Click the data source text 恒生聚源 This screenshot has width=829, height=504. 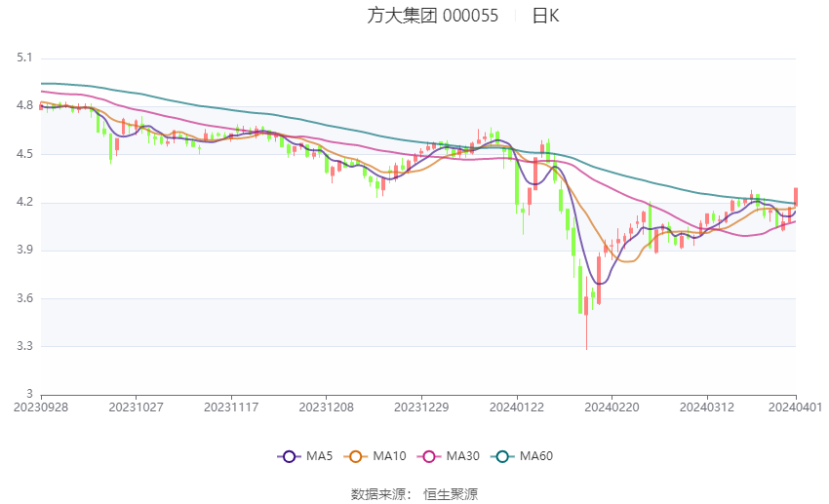[451, 494]
